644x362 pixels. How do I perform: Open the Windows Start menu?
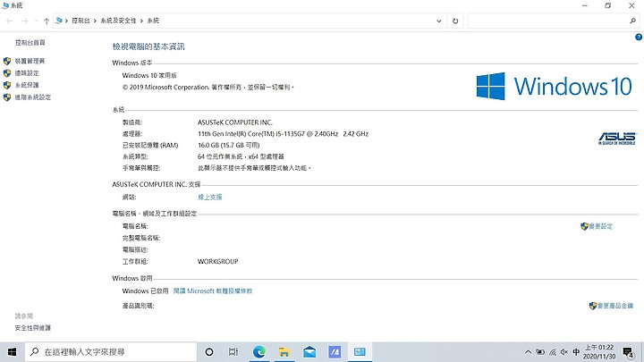(x=13, y=352)
